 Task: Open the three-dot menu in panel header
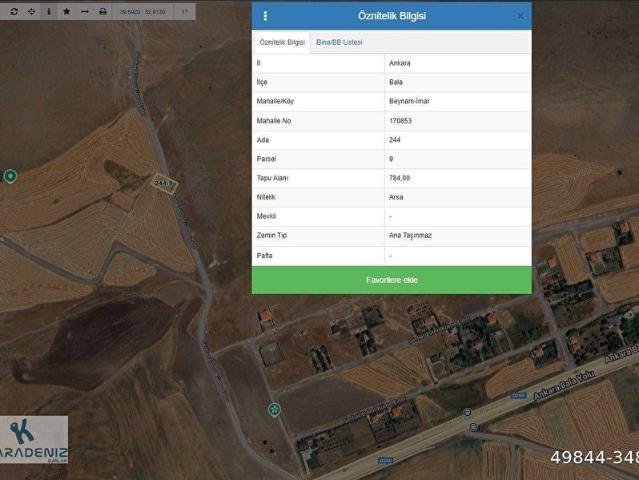265,16
